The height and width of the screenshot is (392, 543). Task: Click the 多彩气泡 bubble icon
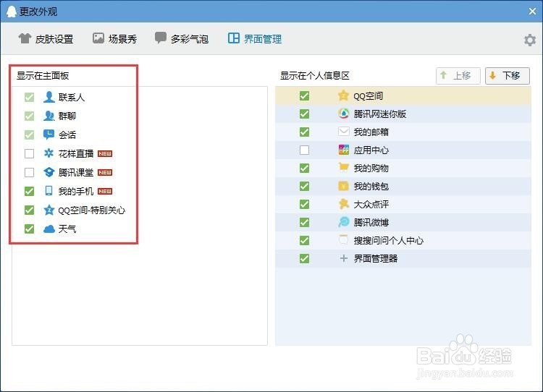(x=160, y=38)
